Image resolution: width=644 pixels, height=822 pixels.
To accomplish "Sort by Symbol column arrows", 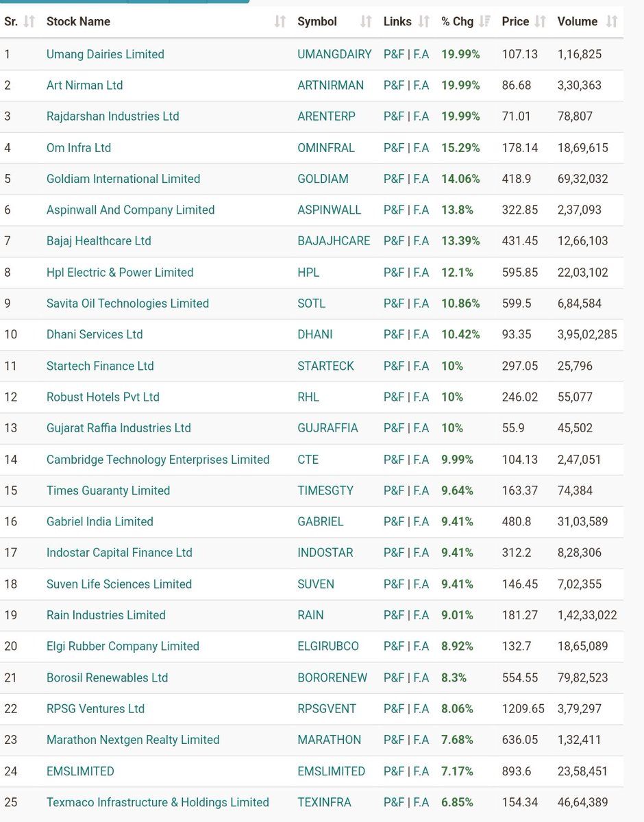I will coord(366,22).
